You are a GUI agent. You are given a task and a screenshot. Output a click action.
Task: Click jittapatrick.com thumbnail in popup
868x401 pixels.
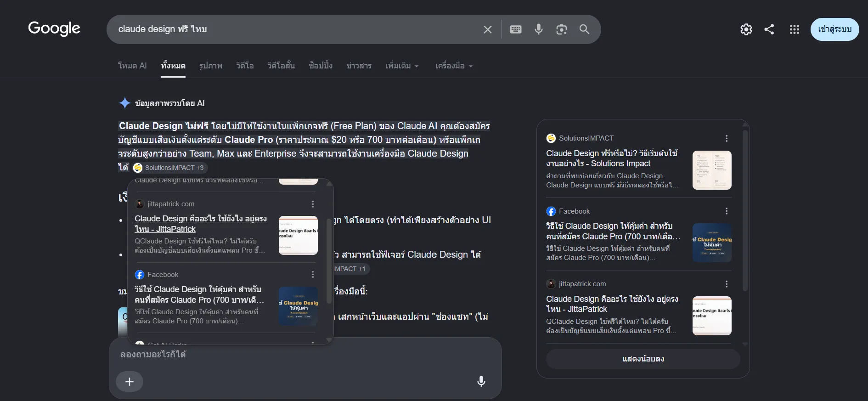pyautogui.click(x=298, y=235)
